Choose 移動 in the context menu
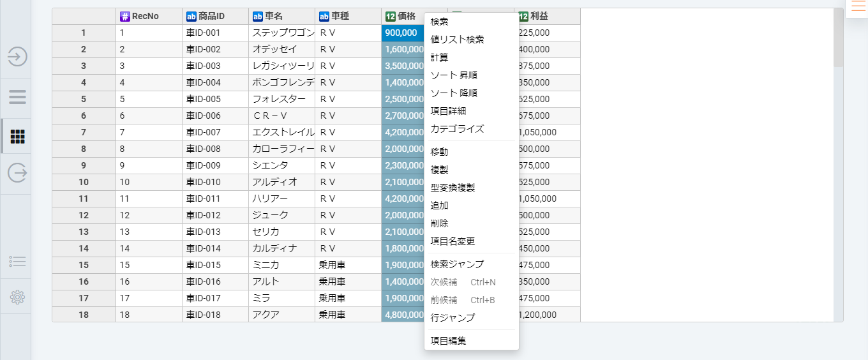The height and width of the screenshot is (360, 868). point(472,152)
